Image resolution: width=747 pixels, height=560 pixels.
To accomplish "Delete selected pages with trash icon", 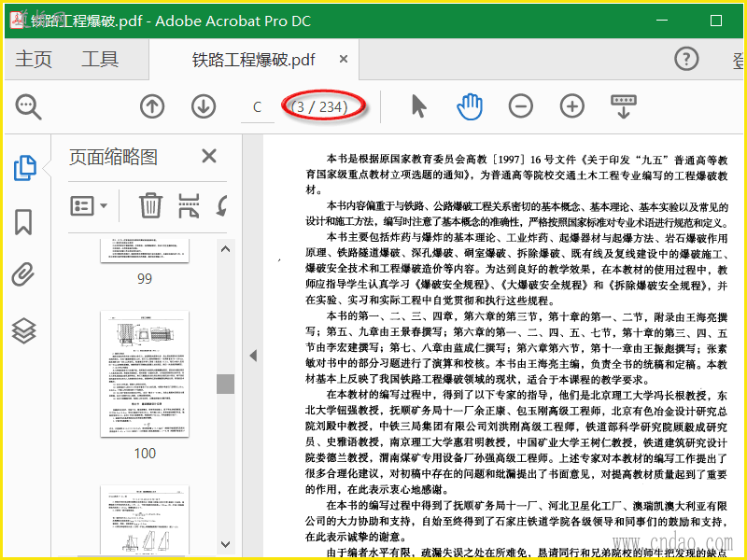I will click(151, 205).
